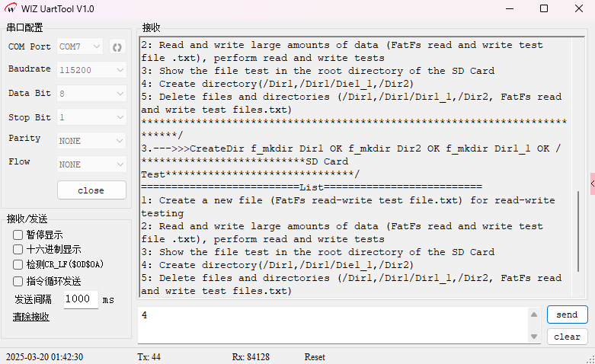Image resolution: width=595 pixels, height=364 pixels.
Task: Close the WIZ UartTool window
Action: coord(578,8)
